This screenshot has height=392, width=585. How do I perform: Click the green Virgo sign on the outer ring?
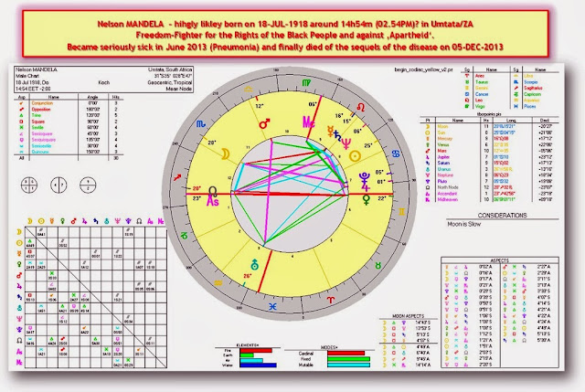point(305,82)
